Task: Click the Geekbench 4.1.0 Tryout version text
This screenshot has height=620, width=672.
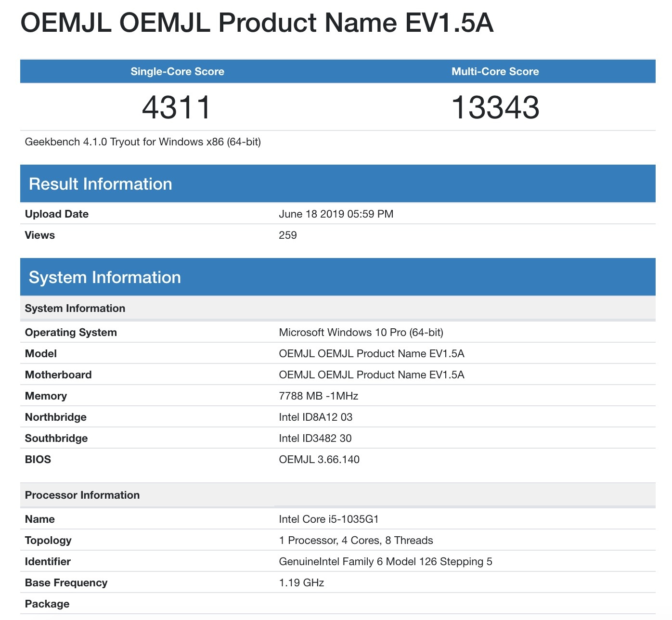Action: click(142, 142)
